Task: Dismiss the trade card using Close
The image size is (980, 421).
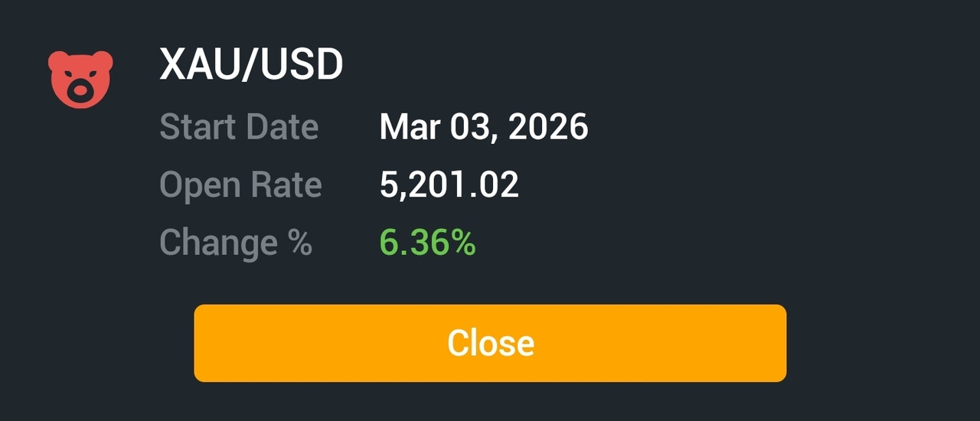Action: (x=490, y=343)
